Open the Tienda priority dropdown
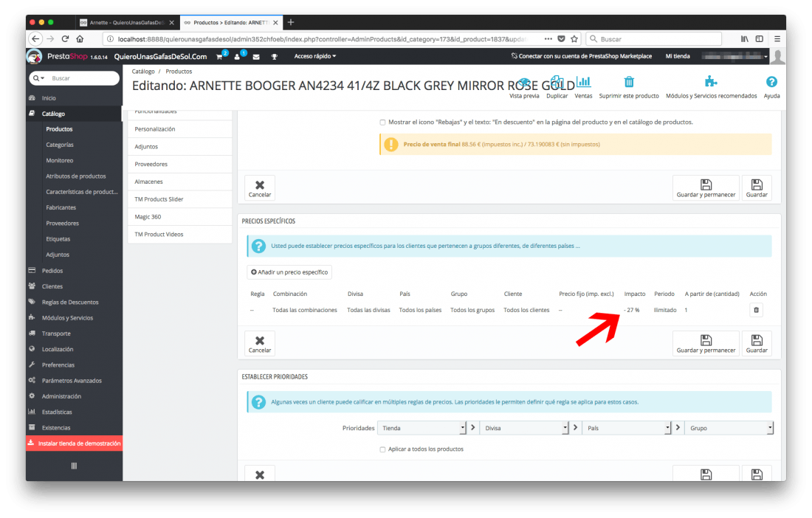The height and width of the screenshot is (518, 812). (x=422, y=428)
